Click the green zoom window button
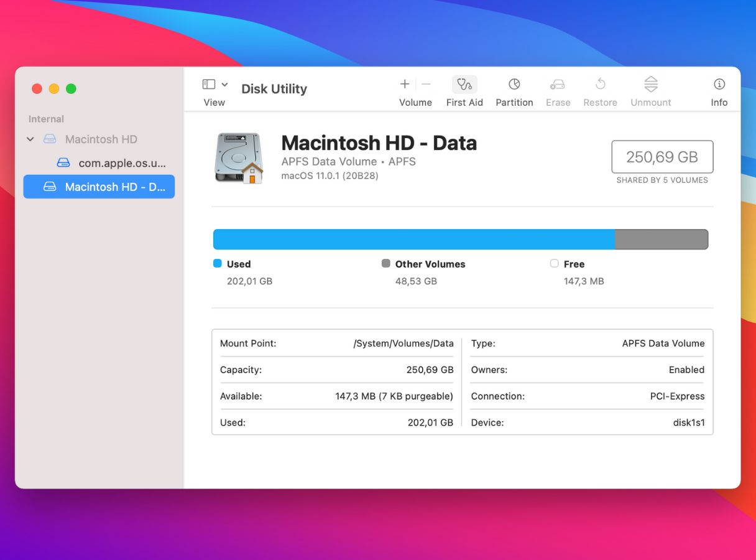This screenshot has width=756, height=560. pos(71,89)
